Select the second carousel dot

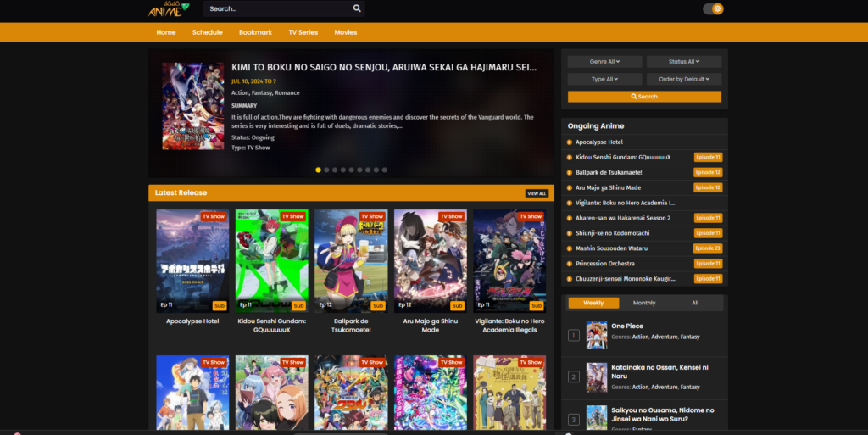(x=326, y=170)
